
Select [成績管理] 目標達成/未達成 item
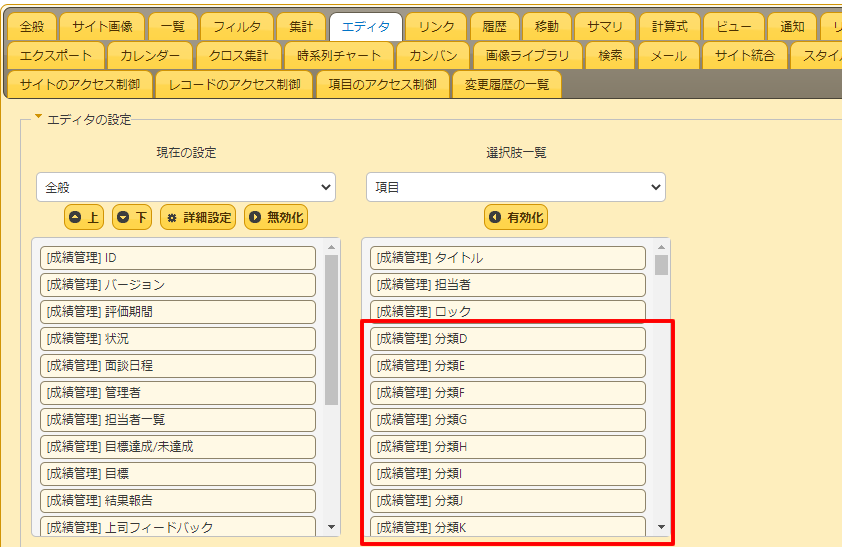click(178, 447)
